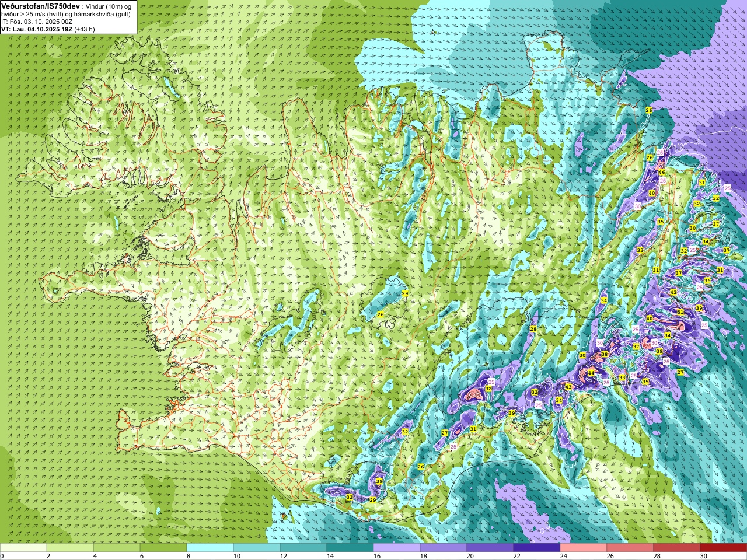
Task: Click the yellow 36 gust label
Action: tap(707, 281)
